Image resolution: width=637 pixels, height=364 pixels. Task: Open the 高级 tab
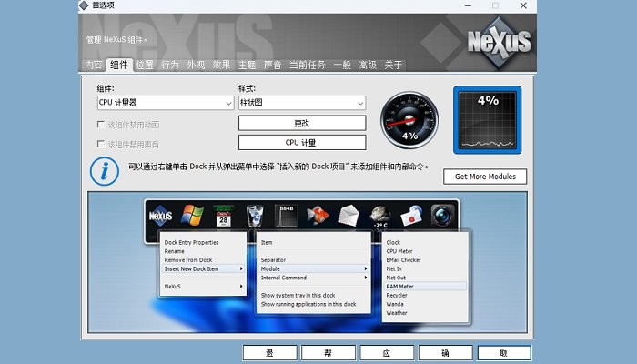(x=368, y=65)
